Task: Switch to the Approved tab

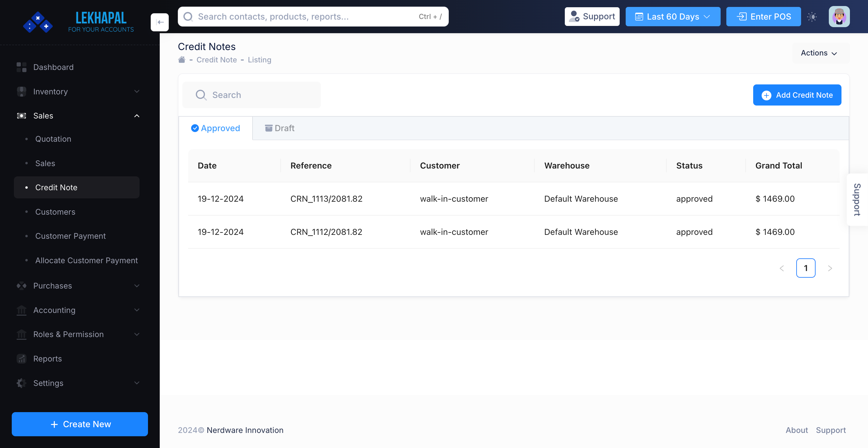Action: click(216, 128)
